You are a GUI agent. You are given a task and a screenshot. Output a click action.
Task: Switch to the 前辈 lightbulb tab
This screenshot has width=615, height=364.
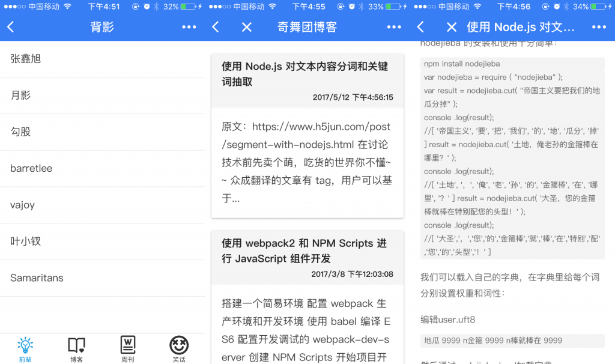coord(25,349)
